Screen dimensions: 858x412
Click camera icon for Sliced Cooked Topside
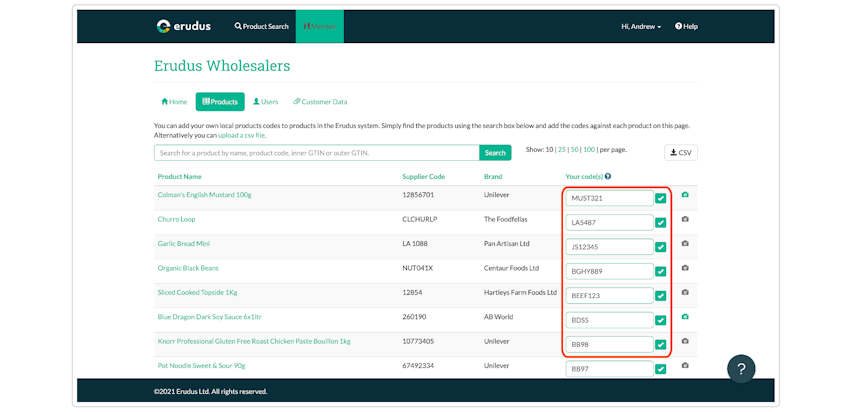click(x=685, y=292)
